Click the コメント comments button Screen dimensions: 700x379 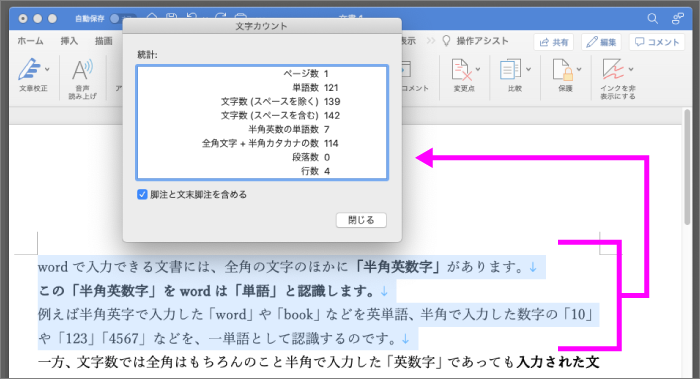coord(657,42)
